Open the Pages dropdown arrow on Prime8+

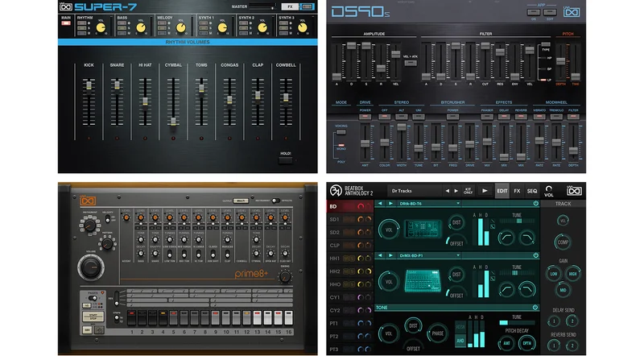click(x=102, y=293)
